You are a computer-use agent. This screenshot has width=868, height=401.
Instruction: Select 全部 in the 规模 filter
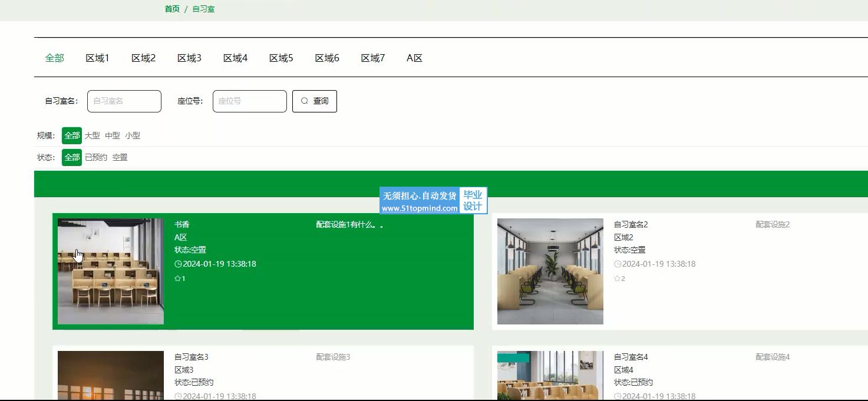pos(72,135)
